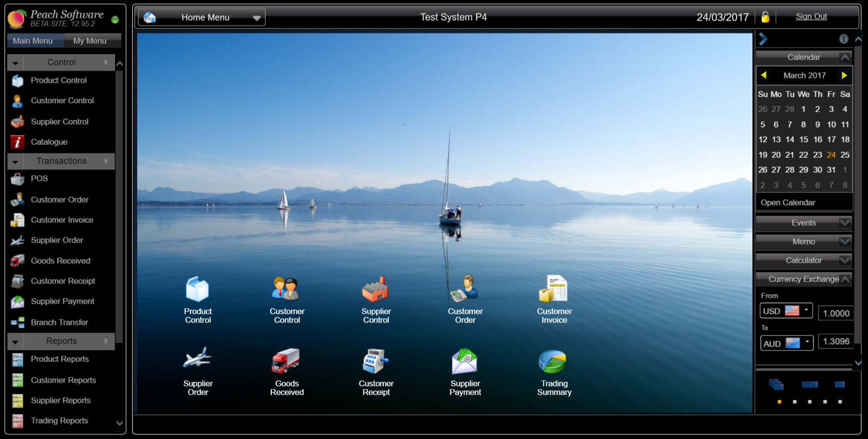Launch Customer Invoice from the home screen icon
This screenshot has height=439, width=868.
coord(554,289)
